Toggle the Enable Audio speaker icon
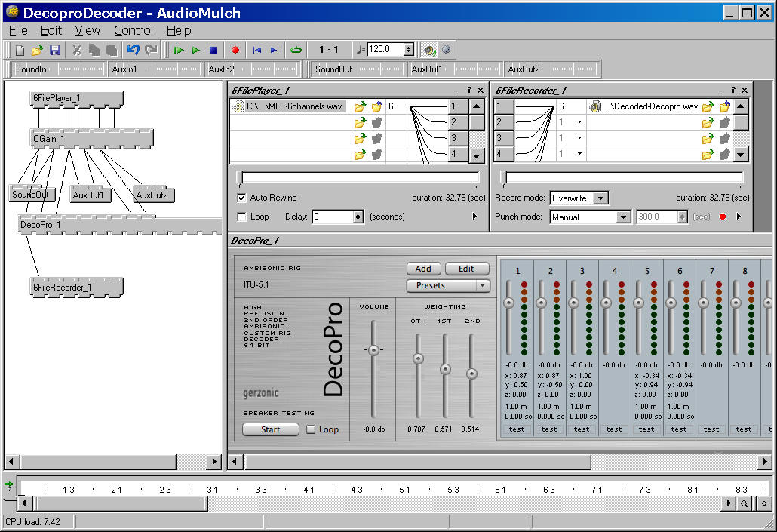 coord(429,50)
